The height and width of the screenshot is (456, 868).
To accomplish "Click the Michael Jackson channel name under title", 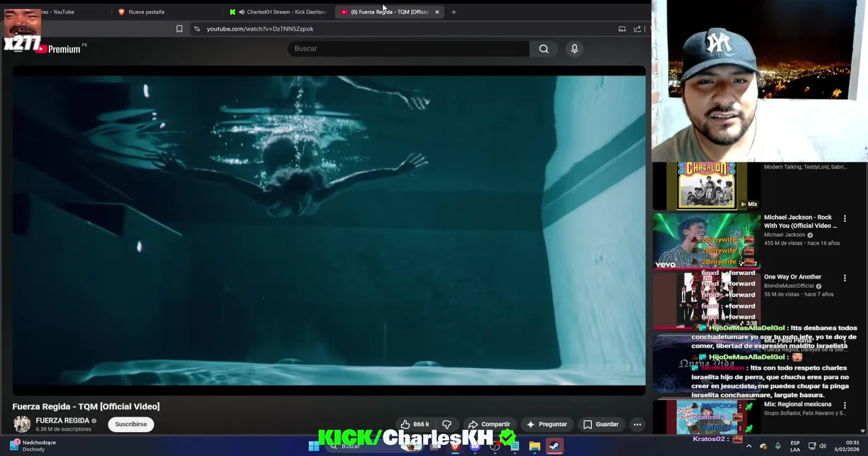I will pos(784,234).
